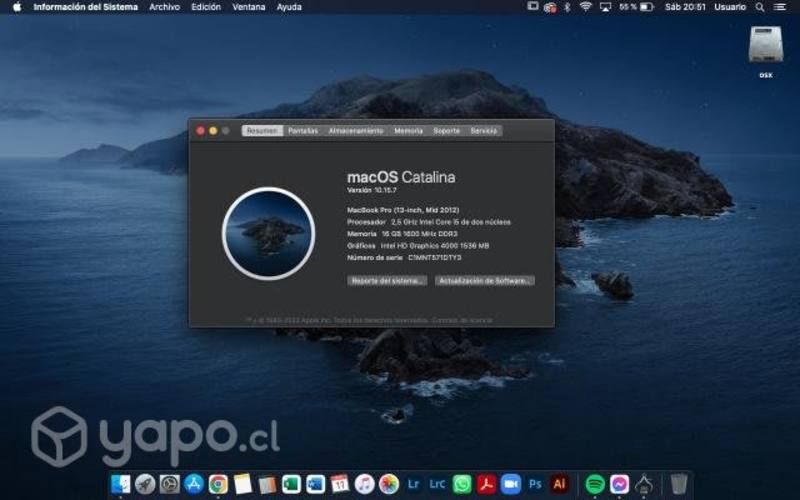
Task: Click the Versión 10.15.7 text
Action: click(x=371, y=190)
